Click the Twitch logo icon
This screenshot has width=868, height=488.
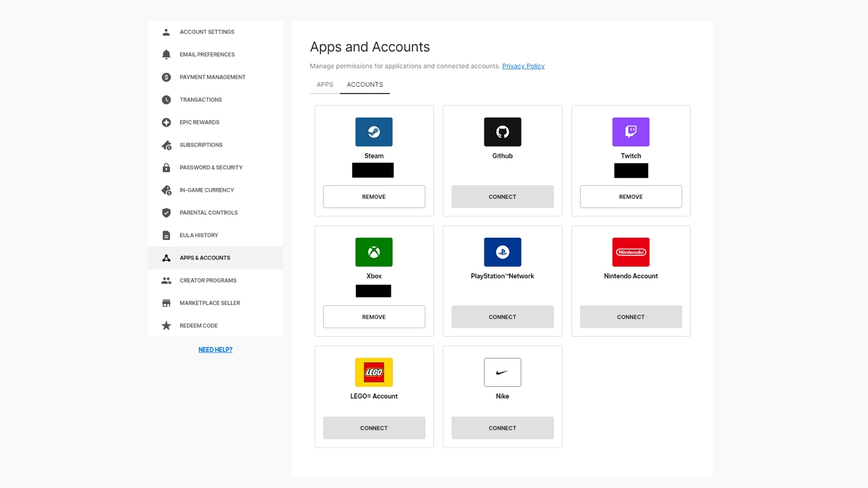pyautogui.click(x=631, y=132)
